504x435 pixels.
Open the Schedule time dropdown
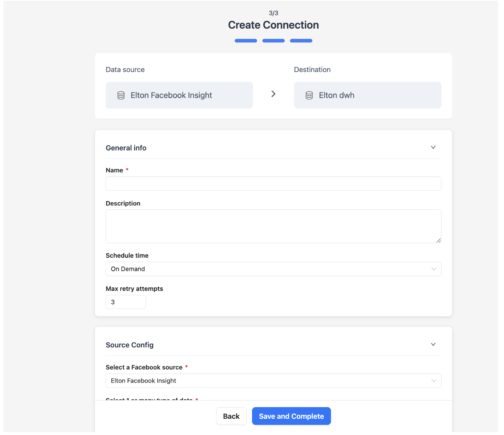(x=273, y=269)
